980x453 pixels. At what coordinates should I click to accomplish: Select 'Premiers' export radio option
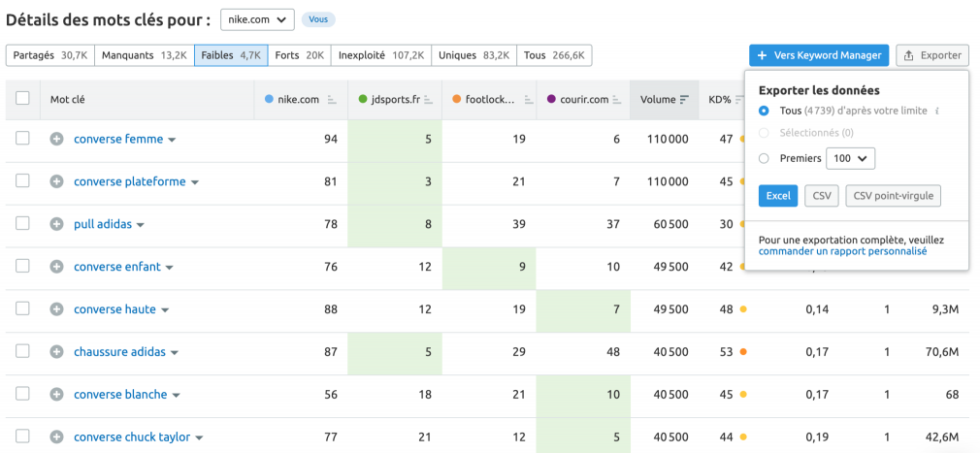click(763, 159)
